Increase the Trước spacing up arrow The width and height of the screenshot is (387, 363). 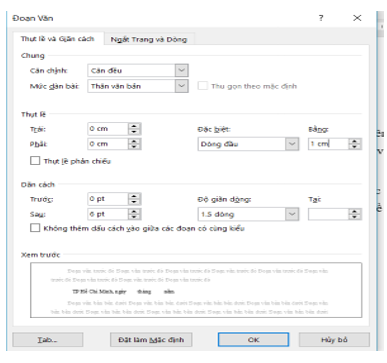click(x=134, y=197)
